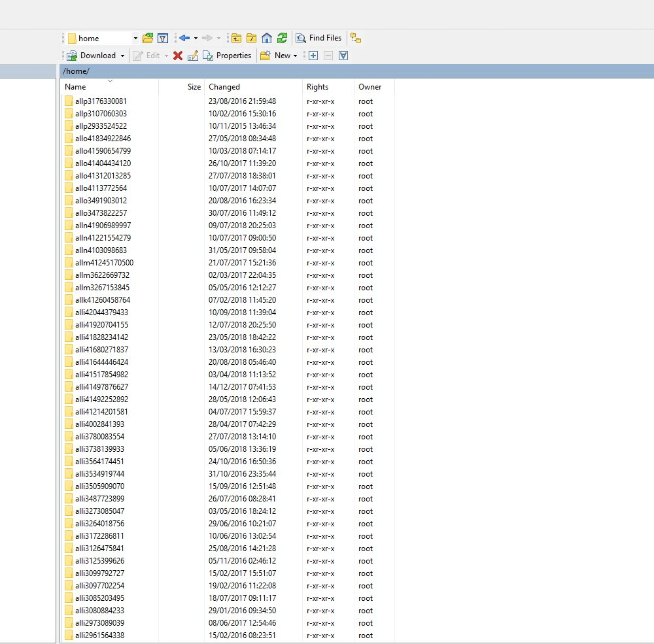This screenshot has width=654, height=644.
Task: Sort by the Size column header
Action: point(181,87)
